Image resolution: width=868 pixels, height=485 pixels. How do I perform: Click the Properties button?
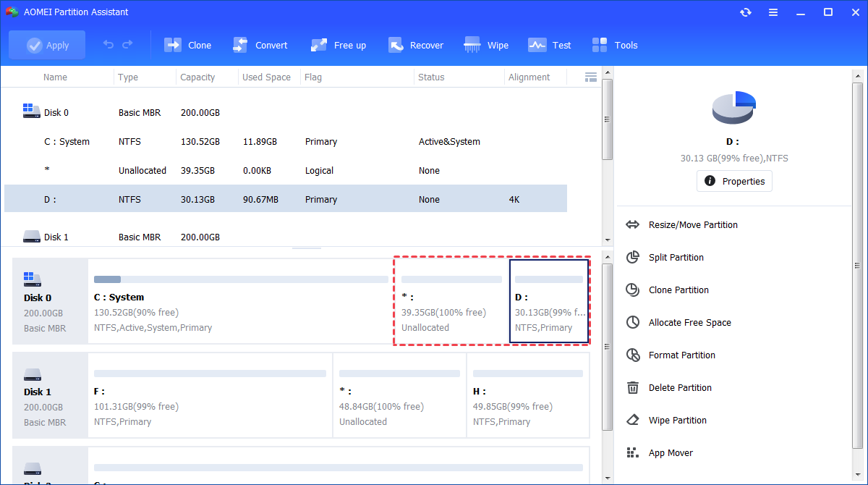pos(734,181)
